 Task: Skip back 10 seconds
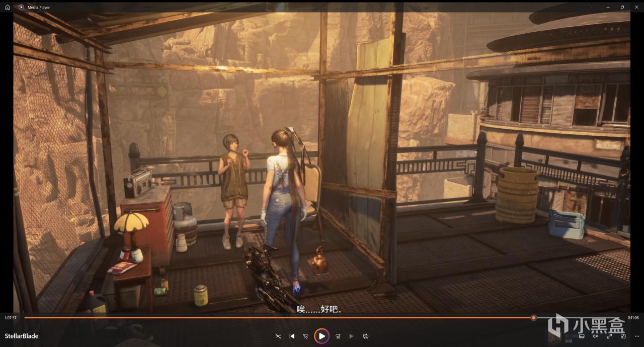click(x=305, y=336)
